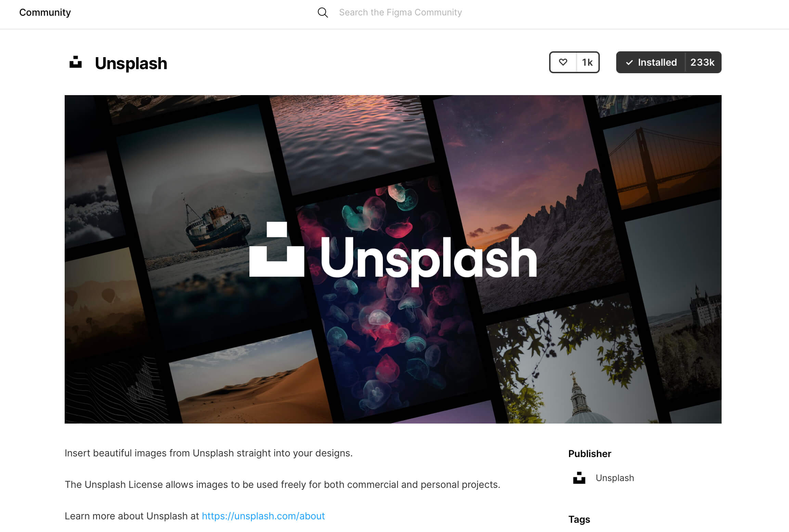This screenshot has width=789, height=532.
Task: Click the Publisher section heading
Action: tap(590, 454)
